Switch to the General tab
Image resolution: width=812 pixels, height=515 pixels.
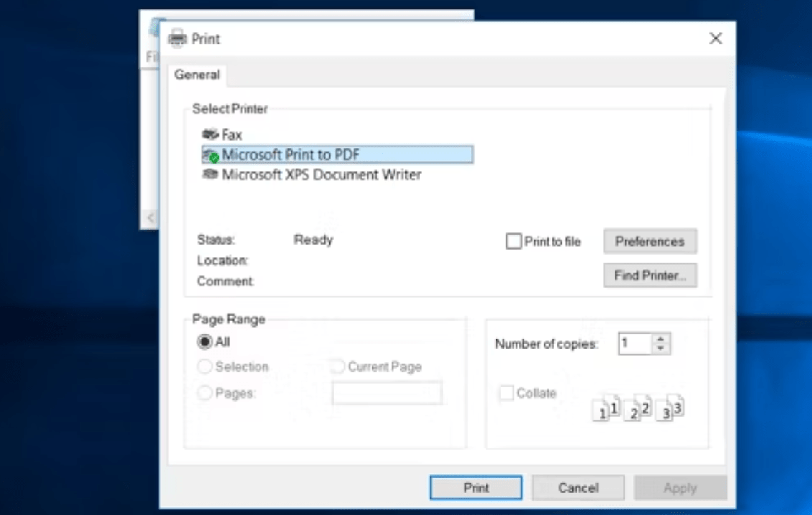click(197, 75)
